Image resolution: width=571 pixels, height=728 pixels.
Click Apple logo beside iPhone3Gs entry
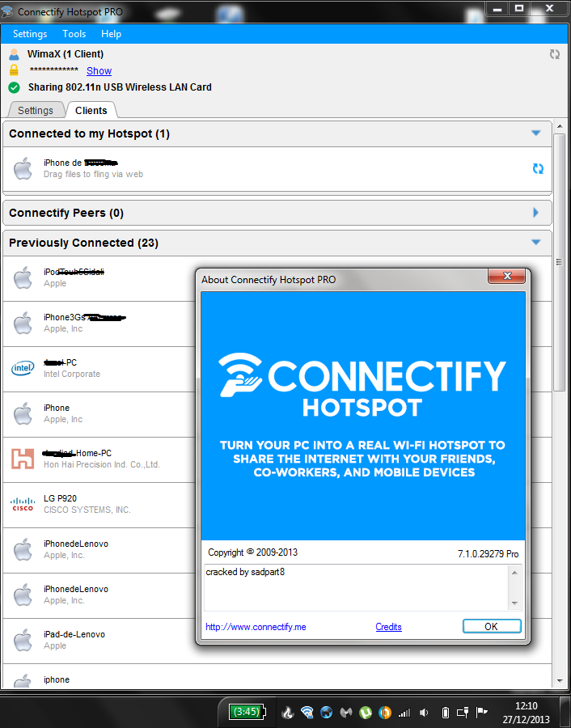click(23, 323)
